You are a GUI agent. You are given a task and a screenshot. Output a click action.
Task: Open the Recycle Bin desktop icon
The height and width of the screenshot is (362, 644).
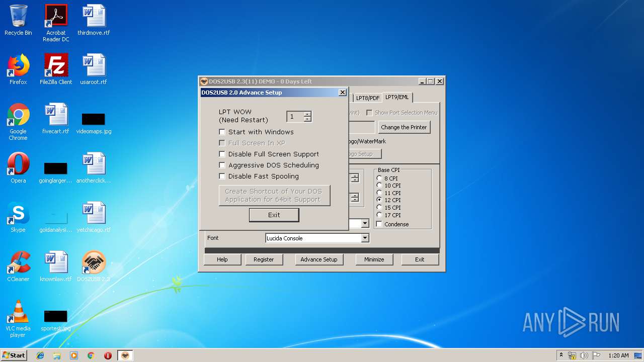point(18,20)
